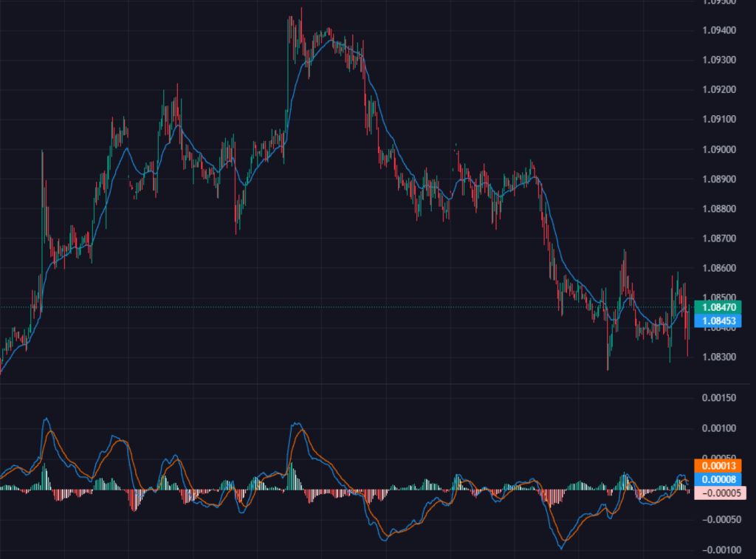Click the 1.08600 price axis label
Screen dimensions: 756x559
718,268
